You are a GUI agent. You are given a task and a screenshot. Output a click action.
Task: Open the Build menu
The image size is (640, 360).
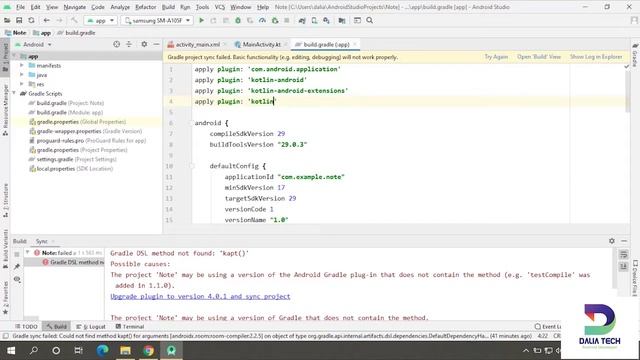168,7
